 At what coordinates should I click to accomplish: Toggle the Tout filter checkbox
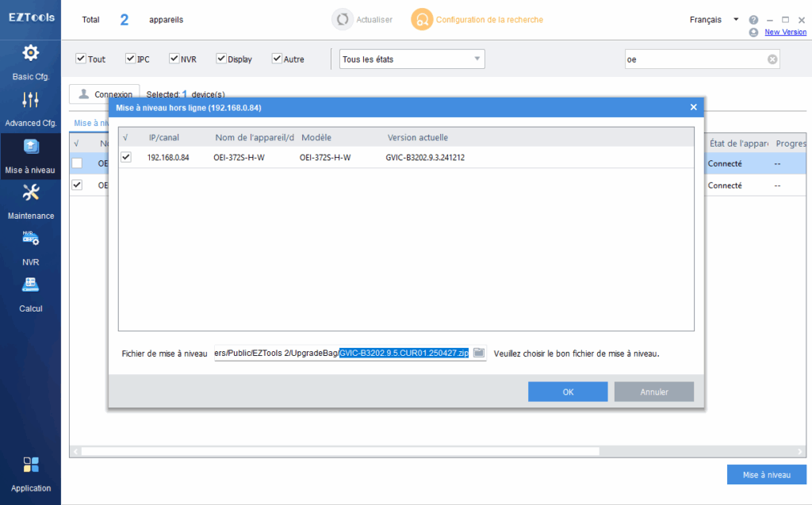coord(81,59)
